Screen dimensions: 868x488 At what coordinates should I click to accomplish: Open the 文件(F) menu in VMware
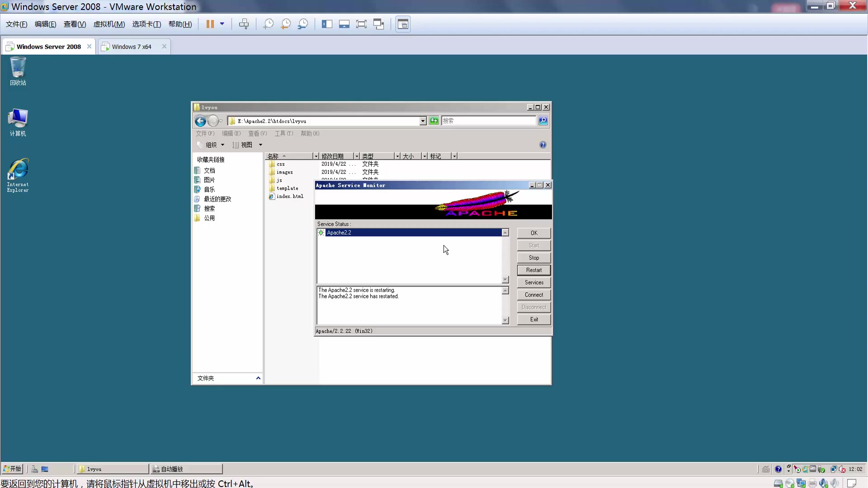pos(16,24)
